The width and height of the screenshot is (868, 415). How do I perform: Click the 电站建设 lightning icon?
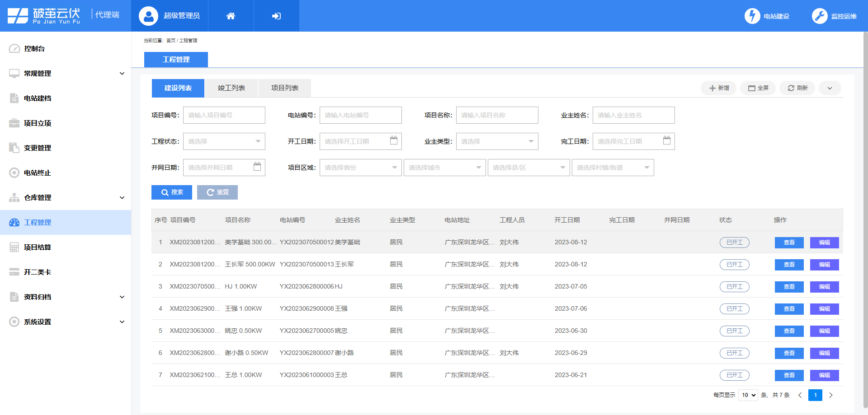pyautogui.click(x=752, y=16)
